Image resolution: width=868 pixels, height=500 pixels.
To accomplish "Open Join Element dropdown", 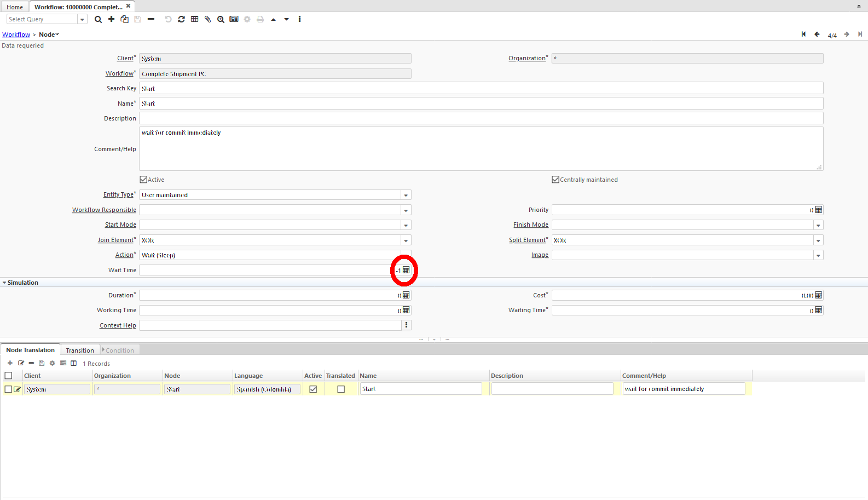I will click(406, 240).
